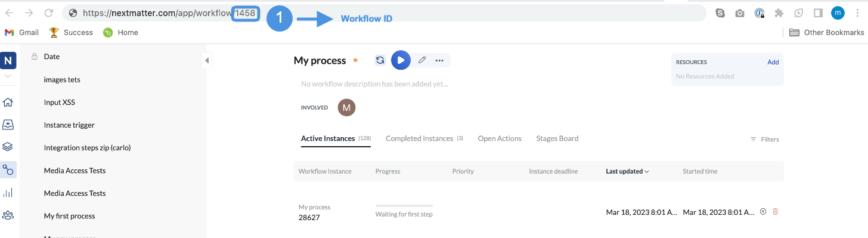Open the Extensions puzzle icon
Image resolution: width=868 pixels, height=238 pixels.
point(779,13)
